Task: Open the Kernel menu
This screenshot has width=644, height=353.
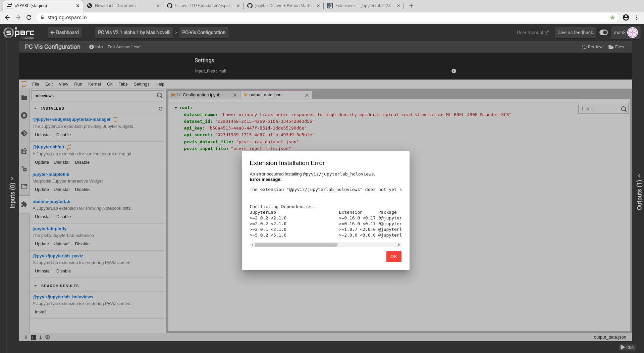Action: [x=94, y=84]
